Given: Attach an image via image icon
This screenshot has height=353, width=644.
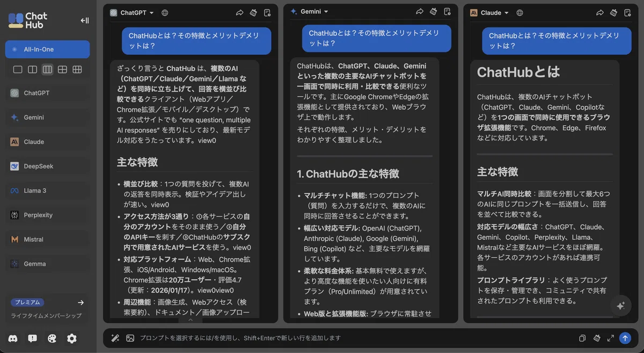Looking at the screenshot, I should (x=130, y=338).
